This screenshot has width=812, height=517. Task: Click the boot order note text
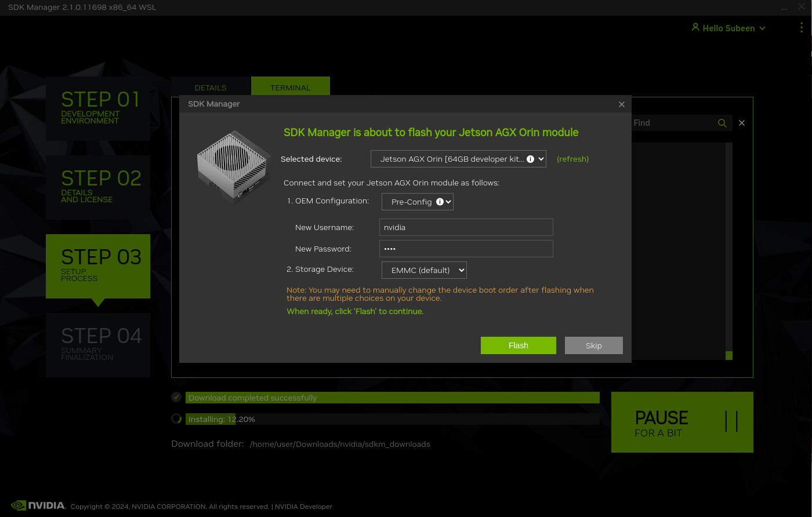pyautogui.click(x=440, y=294)
